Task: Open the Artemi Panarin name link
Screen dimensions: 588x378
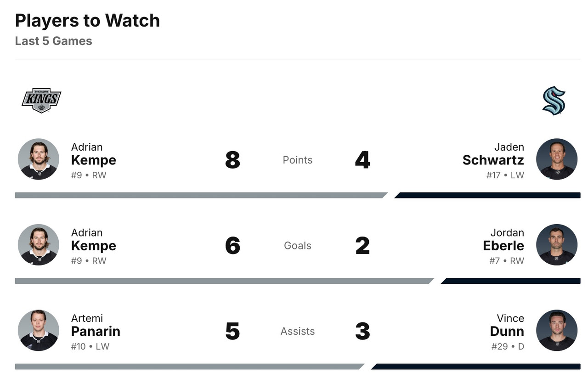Action: (x=96, y=331)
